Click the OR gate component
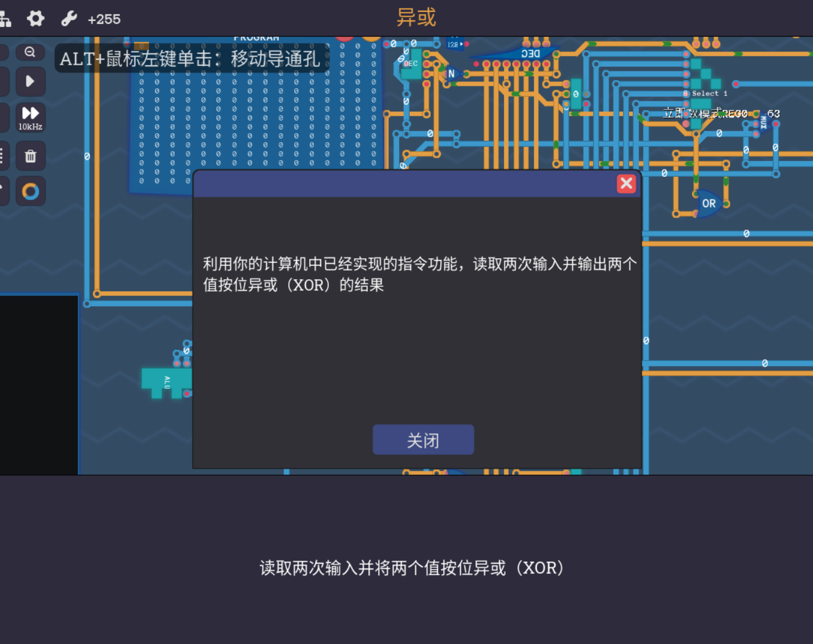This screenshot has width=813, height=644. tap(709, 204)
